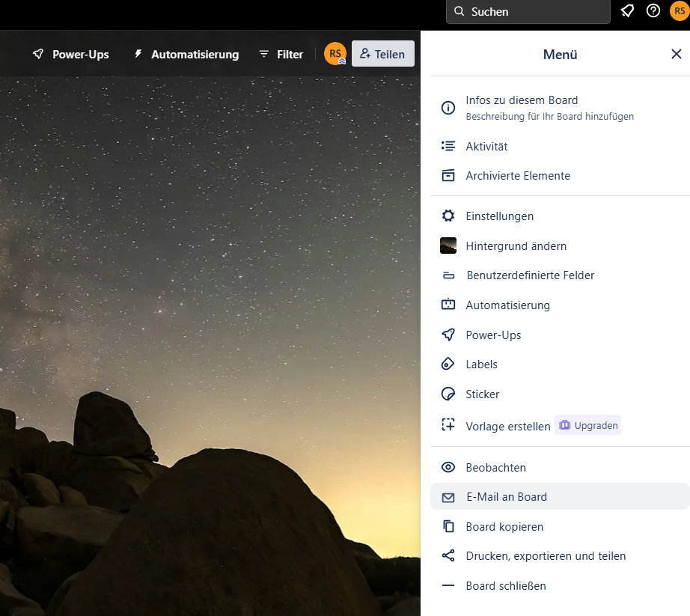Click the Labels tag icon

pos(448,365)
